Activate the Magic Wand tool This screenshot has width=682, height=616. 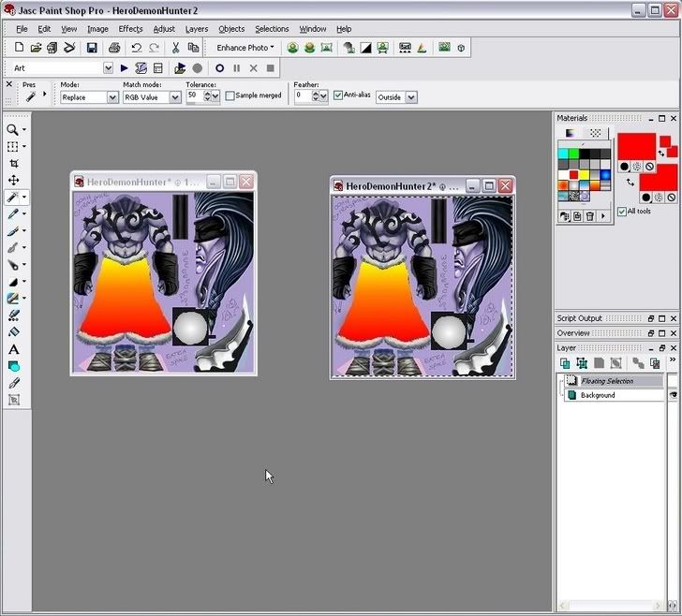[x=12, y=197]
